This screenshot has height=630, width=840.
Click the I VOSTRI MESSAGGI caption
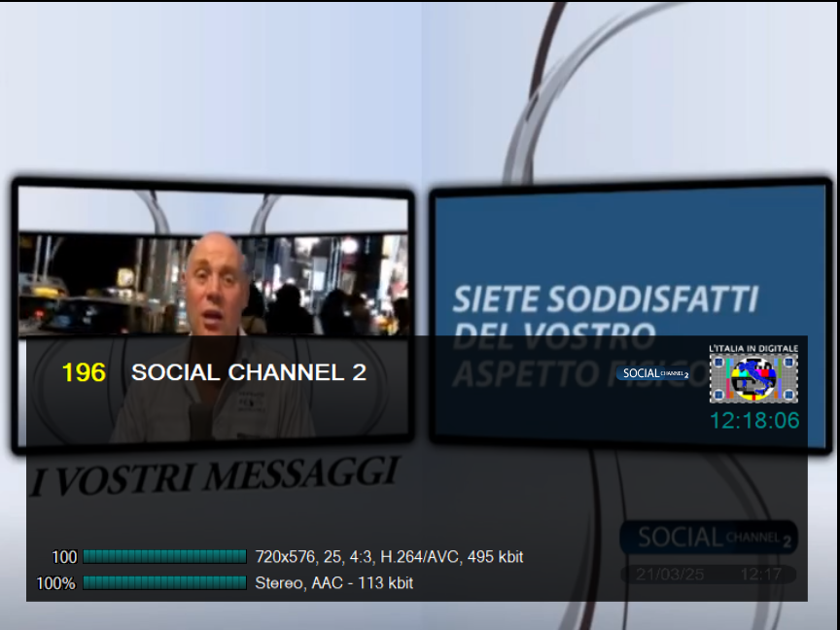click(x=214, y=476)
